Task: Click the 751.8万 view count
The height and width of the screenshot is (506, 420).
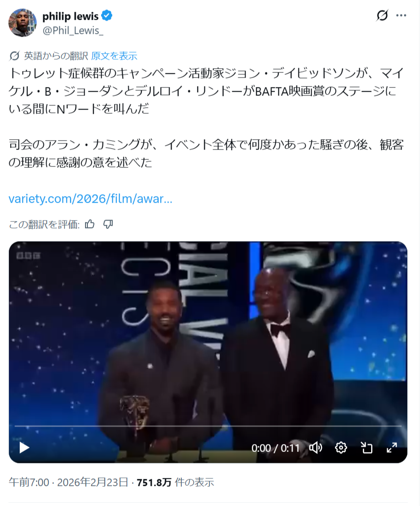Action: pyautogui.click(x=154, y=482)
